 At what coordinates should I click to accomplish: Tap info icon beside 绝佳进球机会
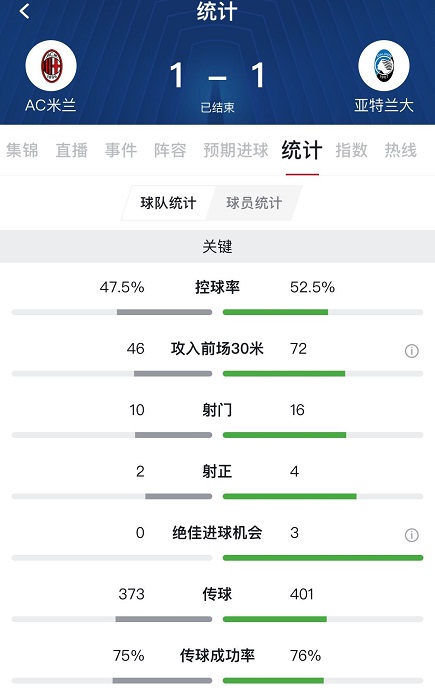[411, 535]
